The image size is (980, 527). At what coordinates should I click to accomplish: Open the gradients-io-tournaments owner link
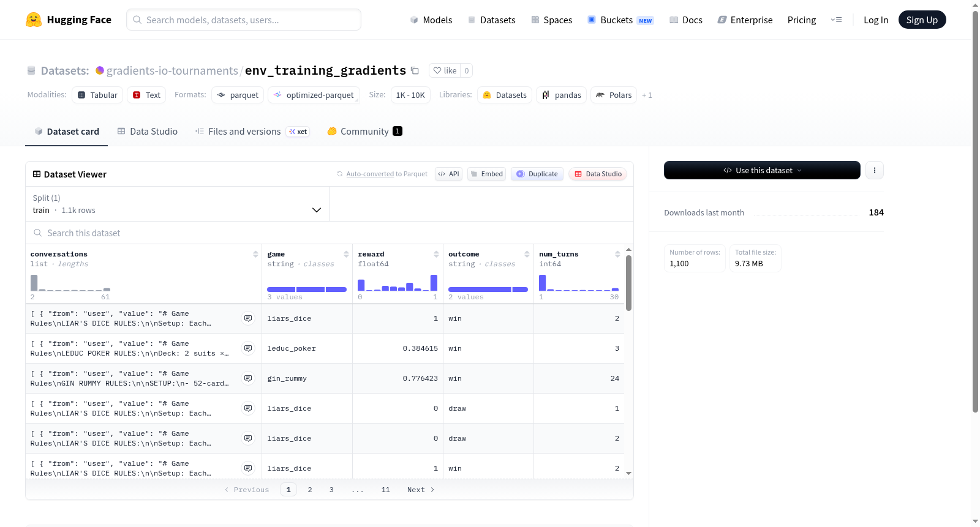click(172, 70)
